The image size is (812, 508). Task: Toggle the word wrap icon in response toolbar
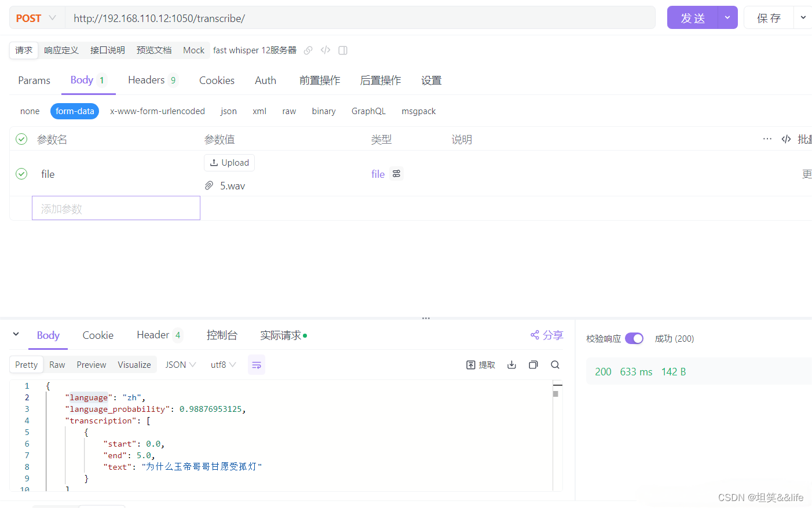(x=257, y=365)
